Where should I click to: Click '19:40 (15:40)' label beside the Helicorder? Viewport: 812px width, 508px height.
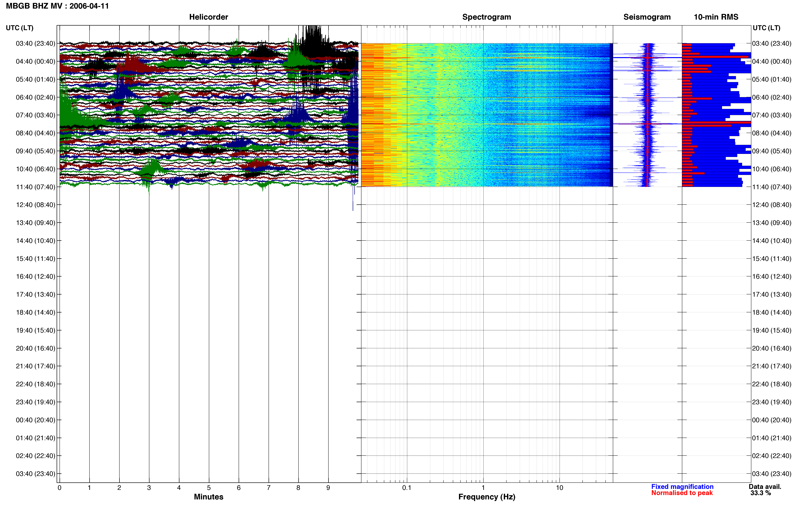pos(36,330)
